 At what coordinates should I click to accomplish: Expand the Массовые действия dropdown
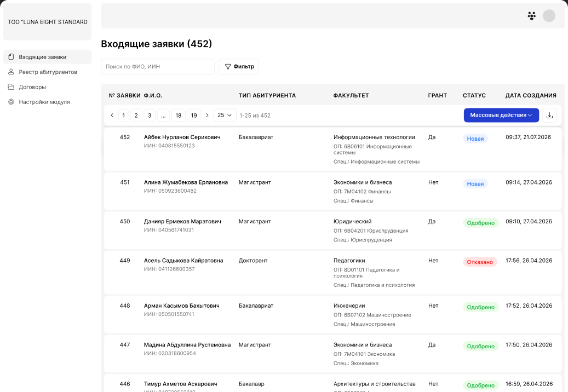tap(501, 115)
